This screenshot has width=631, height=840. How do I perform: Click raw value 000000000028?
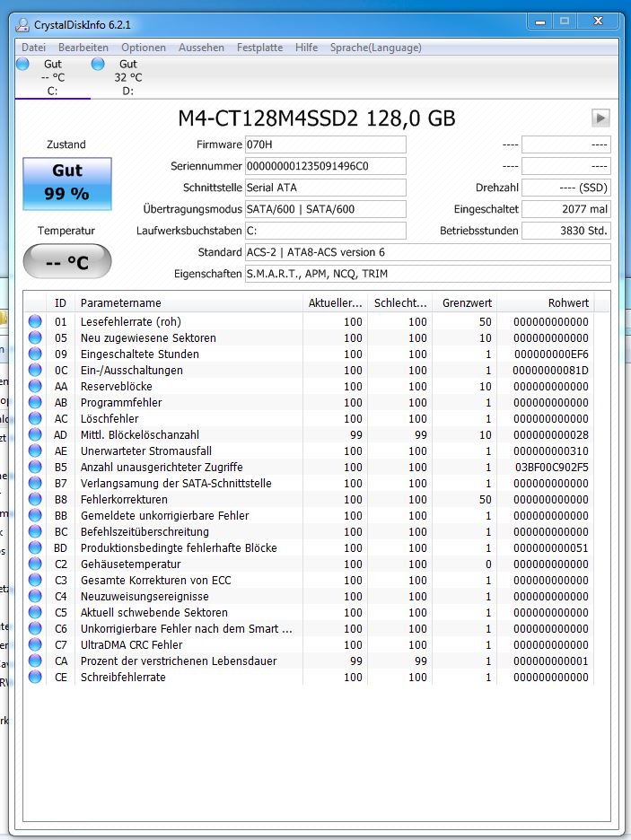tap(551, 434)
